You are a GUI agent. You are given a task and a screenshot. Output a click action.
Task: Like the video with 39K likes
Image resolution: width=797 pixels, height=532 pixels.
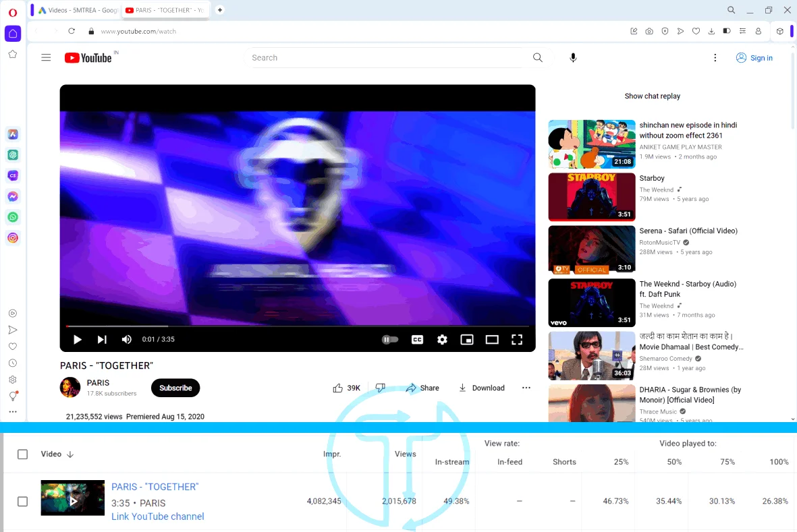tap(346, 388)
